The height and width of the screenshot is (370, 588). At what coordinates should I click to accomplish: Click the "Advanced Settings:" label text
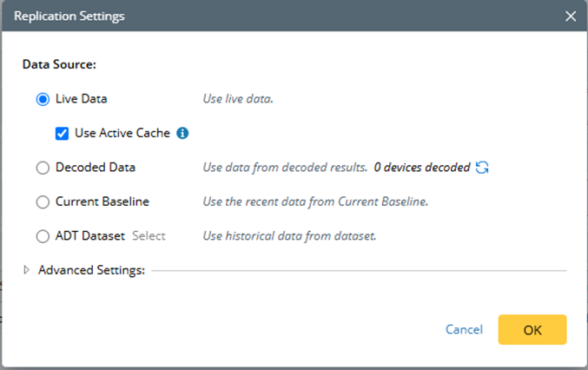90,270
